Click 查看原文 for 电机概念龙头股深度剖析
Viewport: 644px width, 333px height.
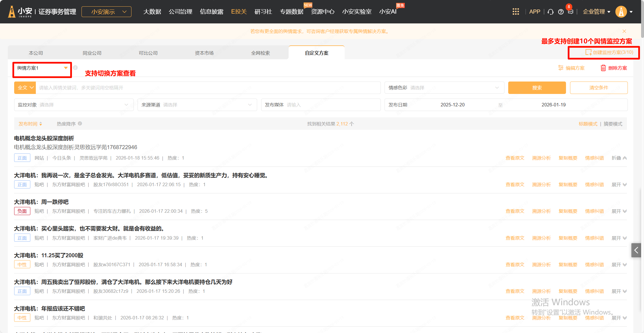tap(515, 158)
